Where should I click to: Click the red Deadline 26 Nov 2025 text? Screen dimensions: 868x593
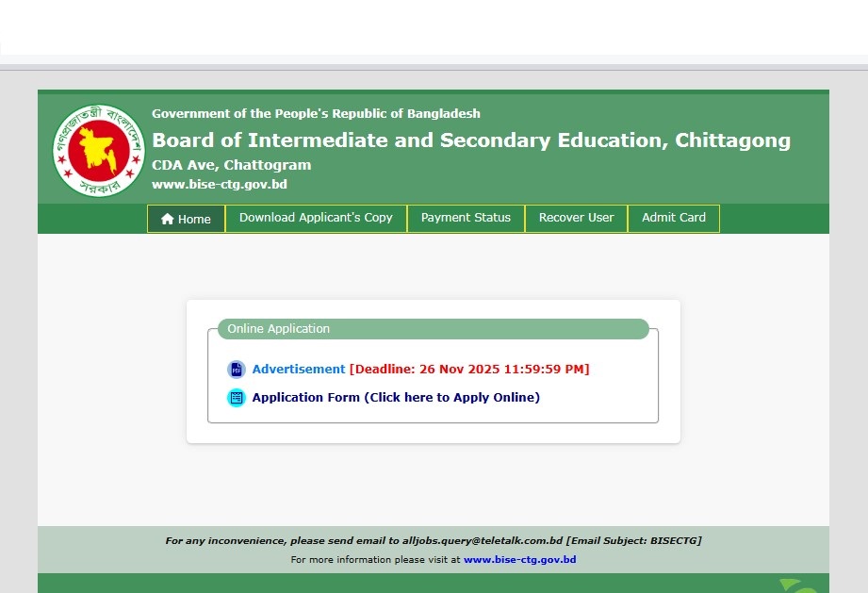(x=469, y=370)
